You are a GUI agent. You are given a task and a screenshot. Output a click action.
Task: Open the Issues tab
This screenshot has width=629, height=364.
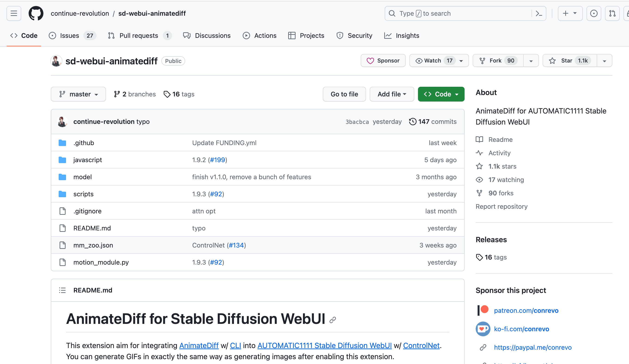(x=72, y=36)
